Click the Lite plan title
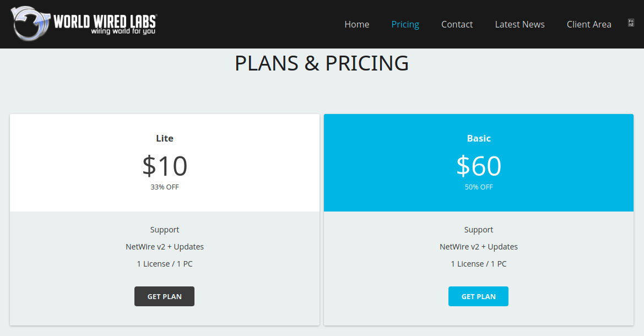This screenshot has height=336, width=644. tap(165, 138)
